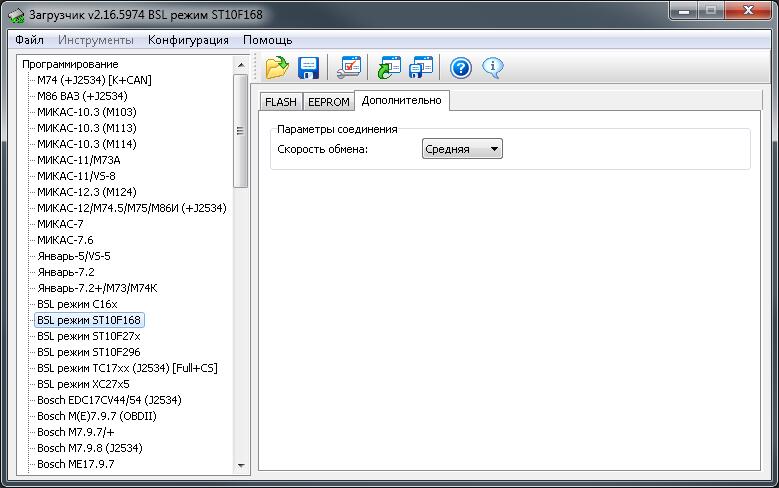The width and height of the screenshot is (779, 488).
Task: Open the Скорость обмена dropdown set to Средняя
Action: [462, 149]
